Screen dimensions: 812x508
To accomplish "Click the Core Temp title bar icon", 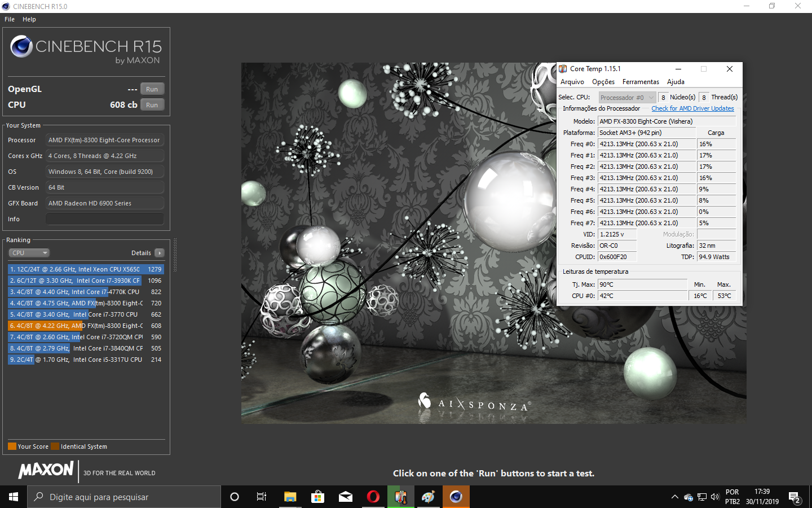I will pyautogui.click(x=563, y=69).
